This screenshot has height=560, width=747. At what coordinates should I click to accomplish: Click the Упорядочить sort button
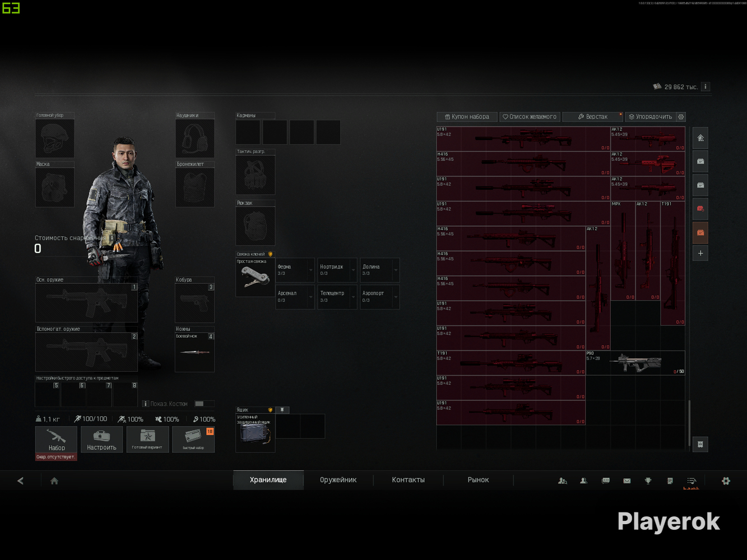click(651, 116)
